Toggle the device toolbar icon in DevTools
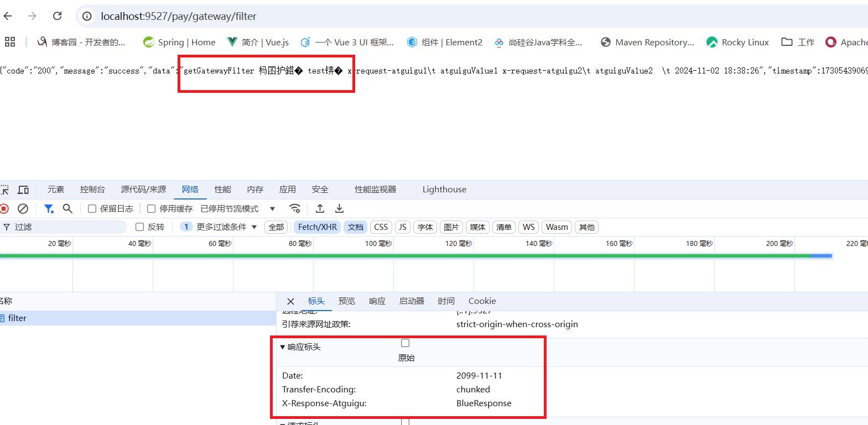 coord(23,190)
